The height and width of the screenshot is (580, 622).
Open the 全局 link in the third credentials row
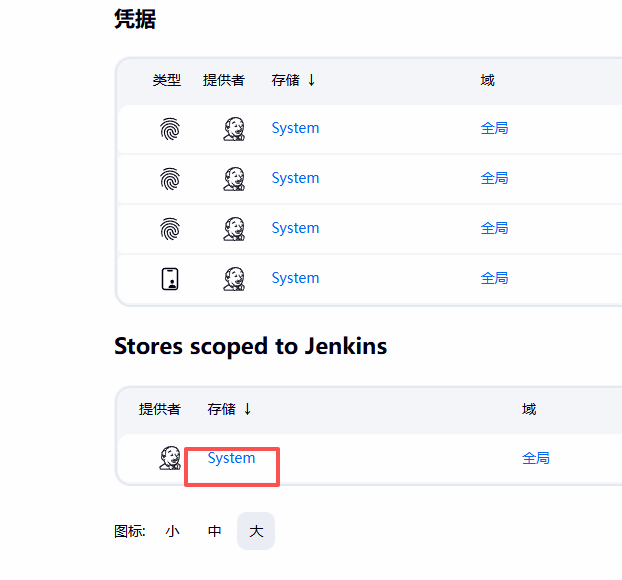pyautogui.click(x=494, y=228)
